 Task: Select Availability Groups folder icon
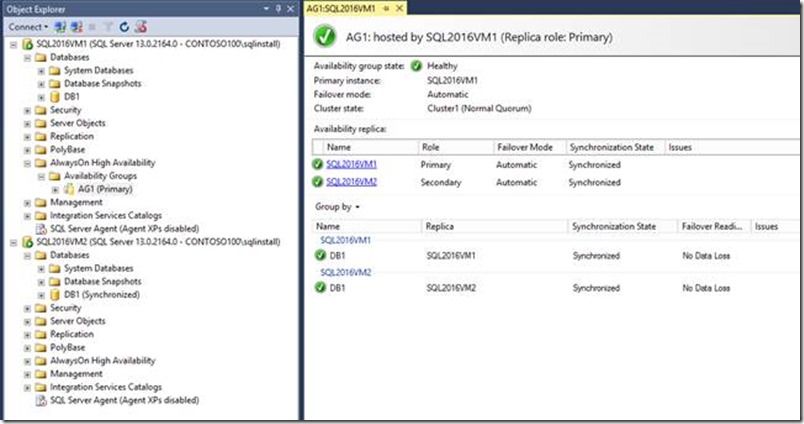click(54, 176)
